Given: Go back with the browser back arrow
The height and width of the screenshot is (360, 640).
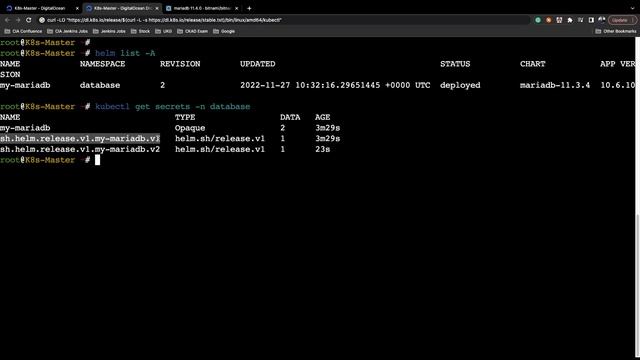Looking at the screenshot, I should point(7,20).
